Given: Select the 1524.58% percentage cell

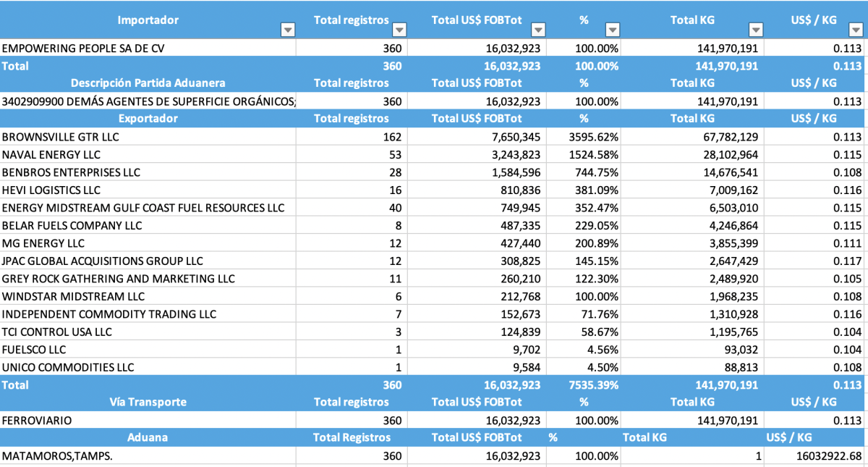Looking at the screenshot, I should coord(584,155).
